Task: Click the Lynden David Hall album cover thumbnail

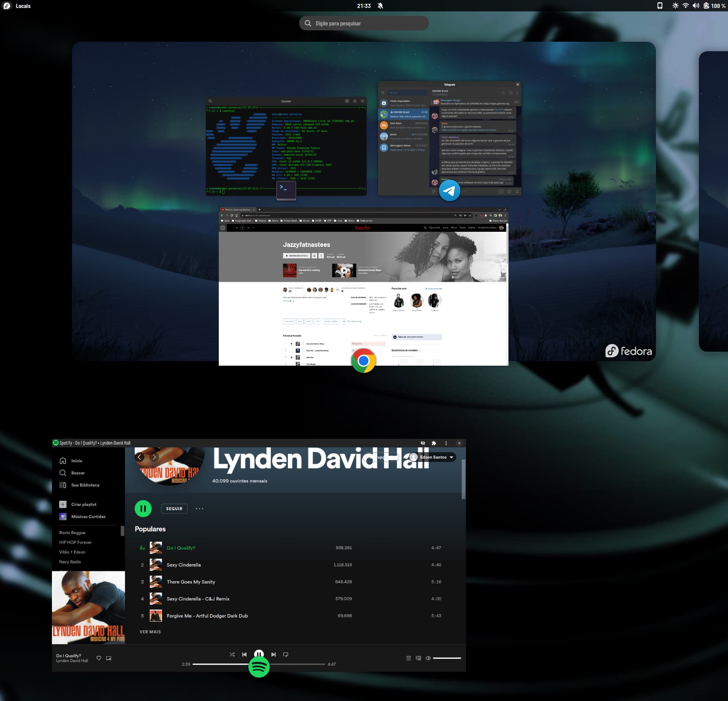Action: (x=88, y=607)
